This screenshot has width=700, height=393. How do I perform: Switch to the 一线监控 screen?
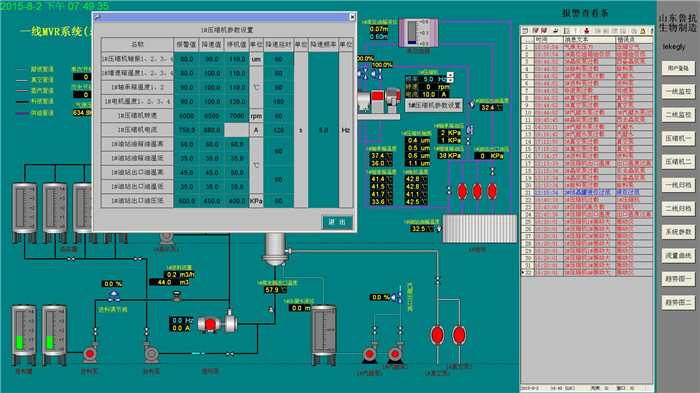pyautogui.click(x=678, y=92)
